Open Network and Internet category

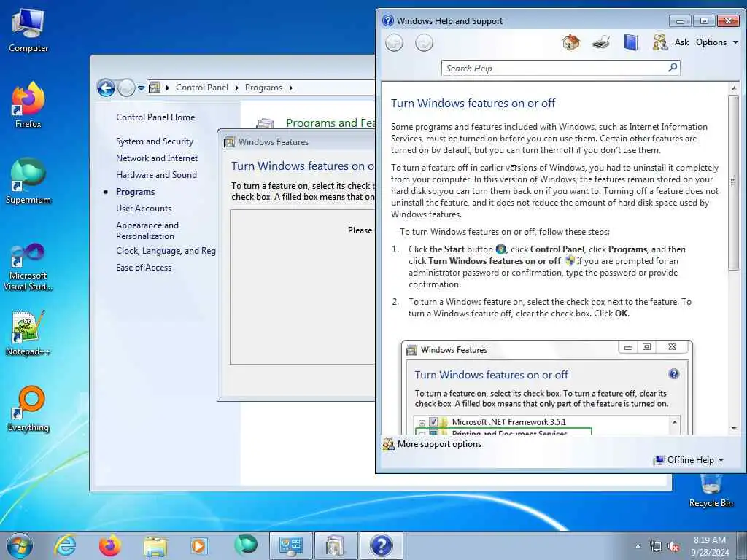pyautogui.click(x=156, y=158)
